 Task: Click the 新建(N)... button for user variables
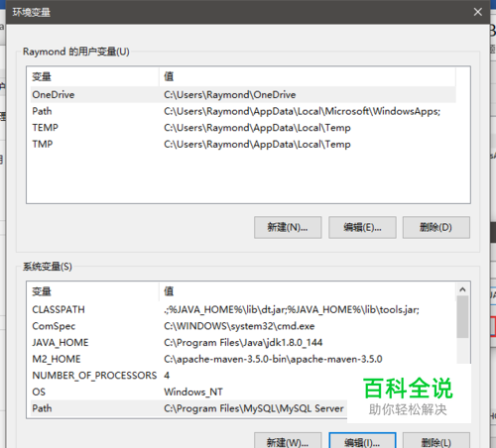click(x=288, y=227)
